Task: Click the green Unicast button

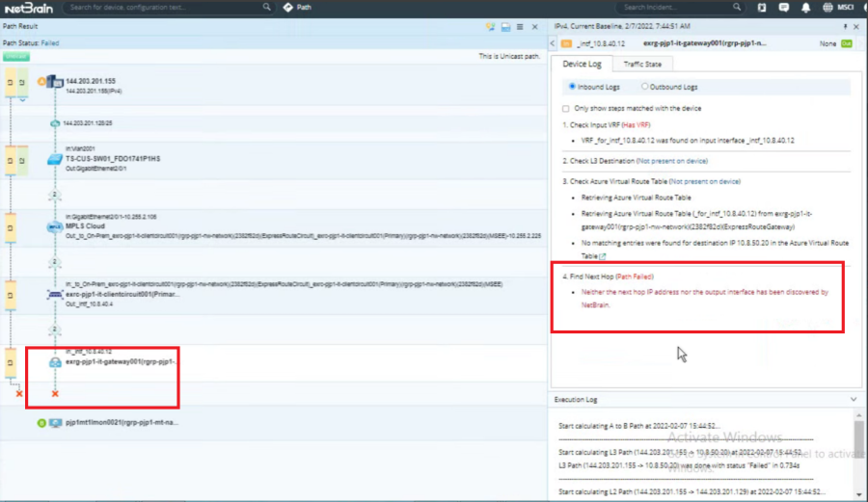Action: click(x=15, y=57)
